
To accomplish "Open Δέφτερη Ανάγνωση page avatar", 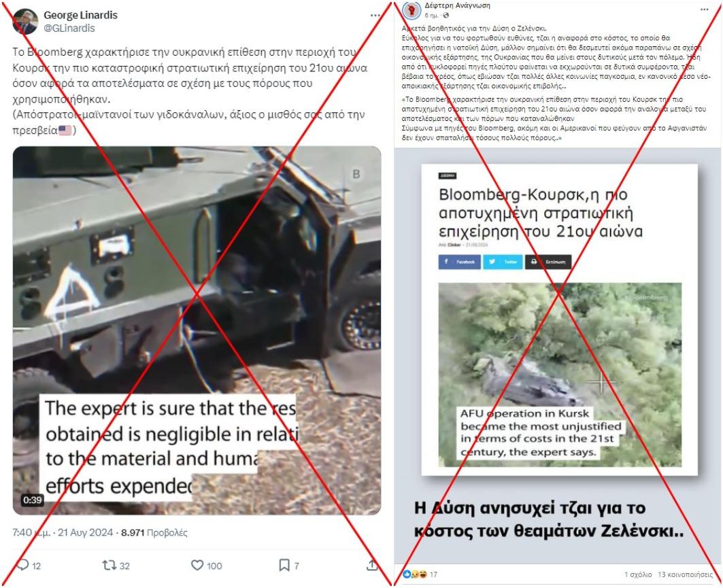I will [x=411, y=11].
